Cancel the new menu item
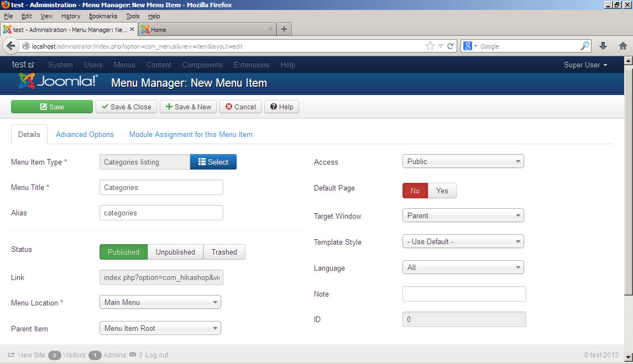The image size is (633, 364). 240,107
